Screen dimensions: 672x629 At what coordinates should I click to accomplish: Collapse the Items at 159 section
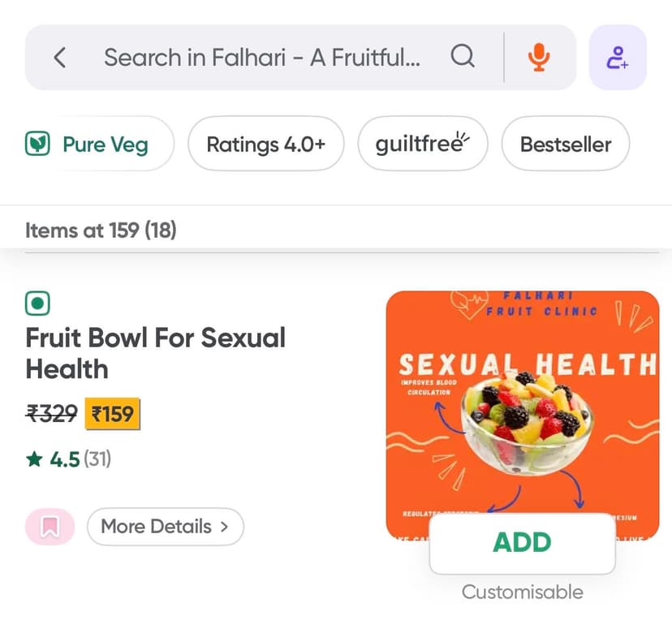[x=101, y=230]
